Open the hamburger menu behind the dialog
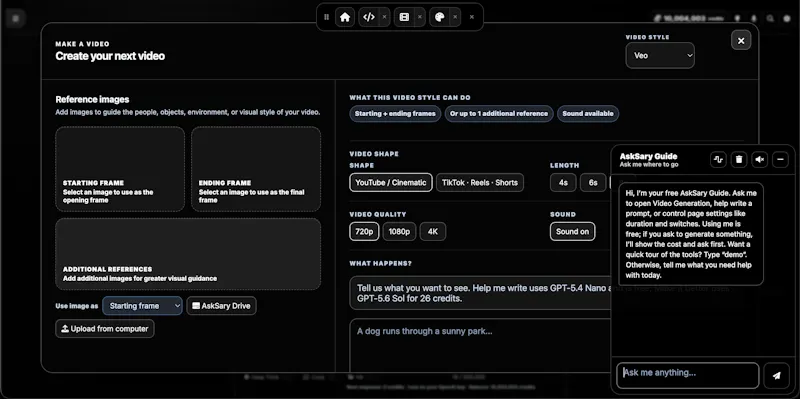800x399 pixels. point(16,18)
